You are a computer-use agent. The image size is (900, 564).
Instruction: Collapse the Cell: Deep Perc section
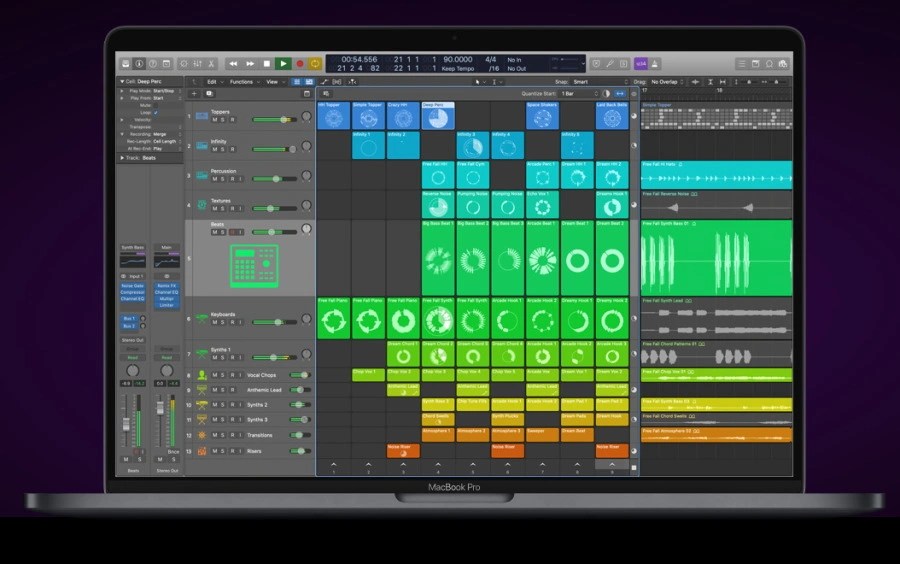click(122, 81)
